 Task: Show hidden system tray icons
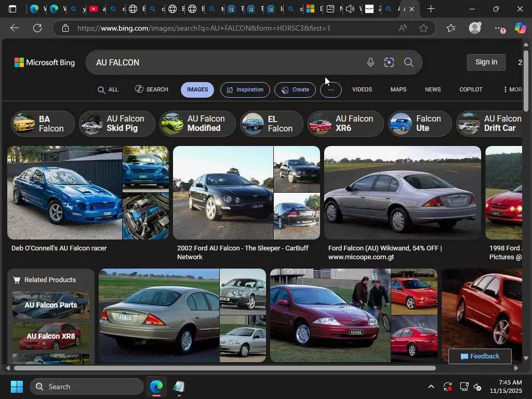[x=431, y=387]
